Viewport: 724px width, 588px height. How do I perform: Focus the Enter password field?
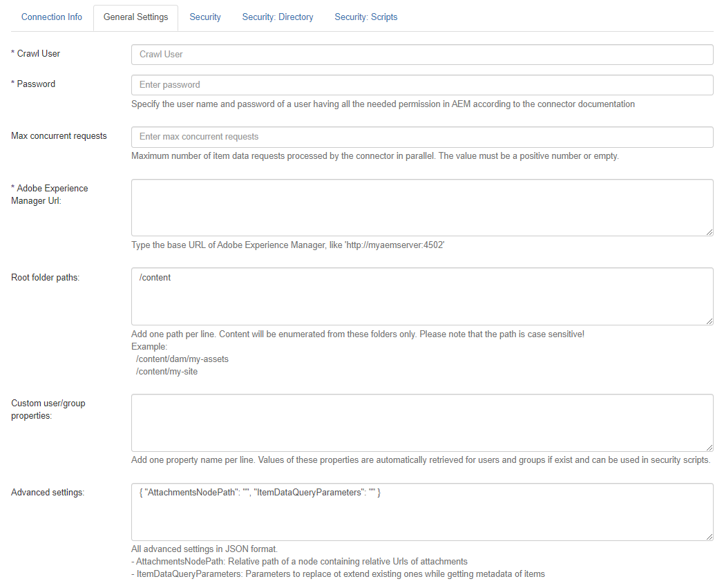(422, 85)
